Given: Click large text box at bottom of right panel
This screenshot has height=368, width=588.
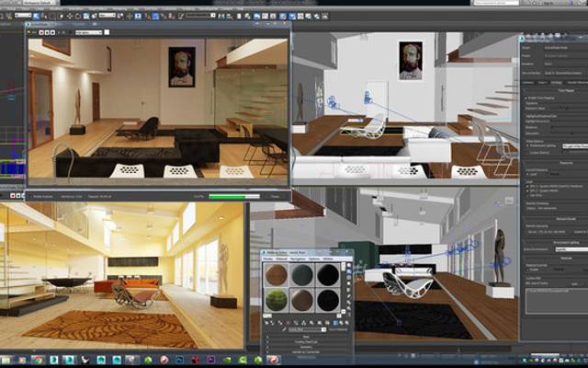Looking at the screenshot, I should pyautogui.click(x=557, y=301).
